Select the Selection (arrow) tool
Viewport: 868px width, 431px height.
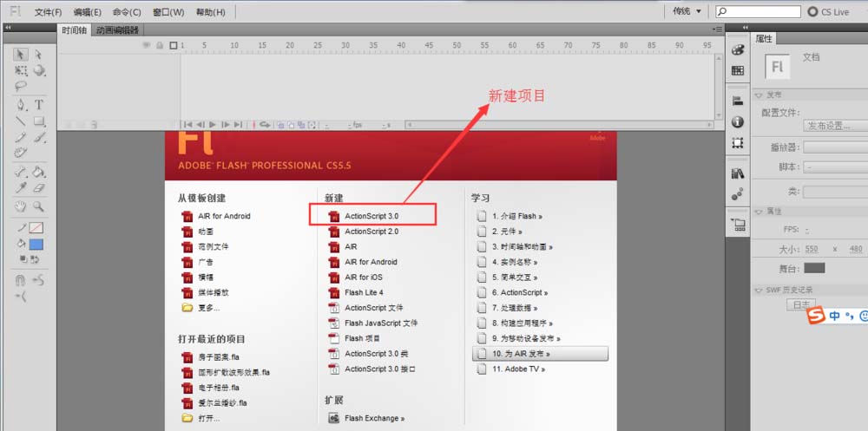pos(21,55)
